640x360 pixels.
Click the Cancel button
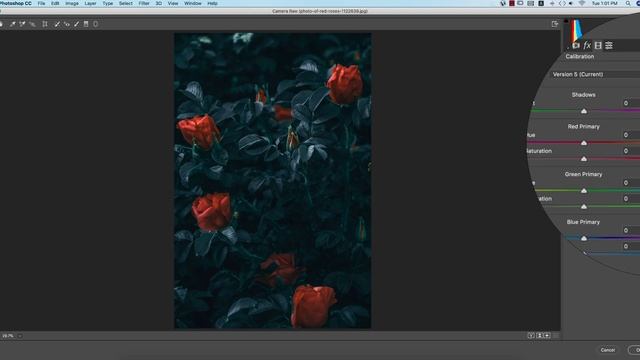[608, 350]
